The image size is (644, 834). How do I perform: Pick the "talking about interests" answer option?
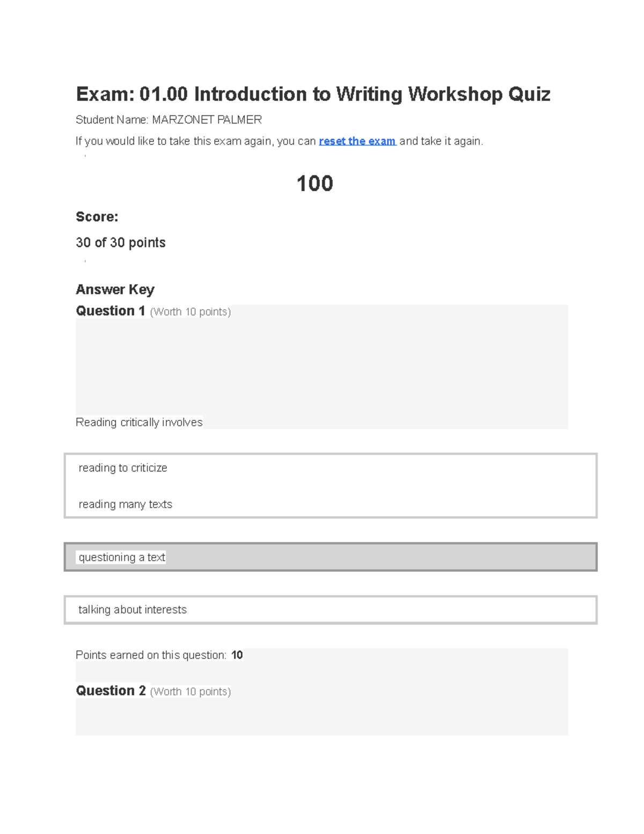coord(331,610)
